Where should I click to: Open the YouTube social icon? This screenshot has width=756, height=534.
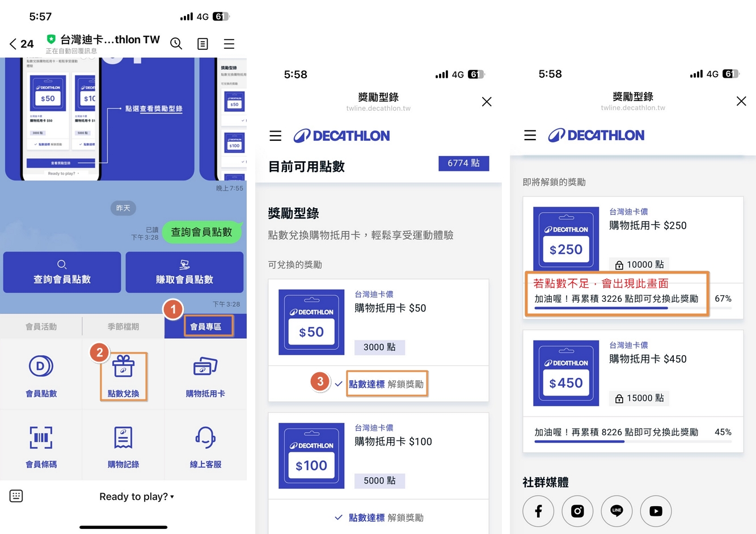click(x=656, y=511)
